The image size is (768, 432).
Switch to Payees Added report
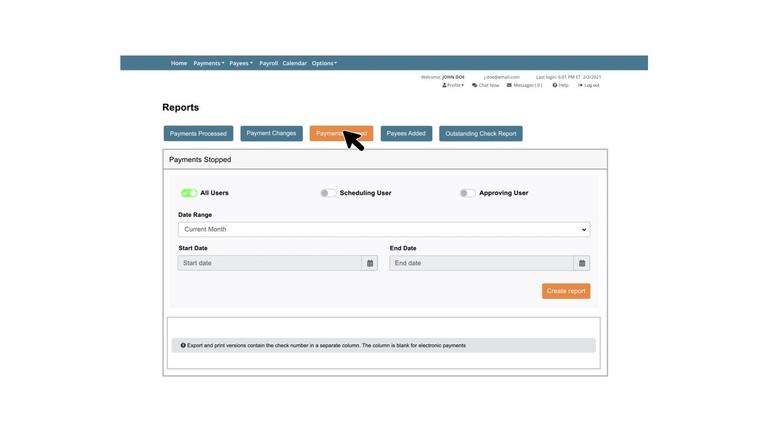click(x=406, y=133)
